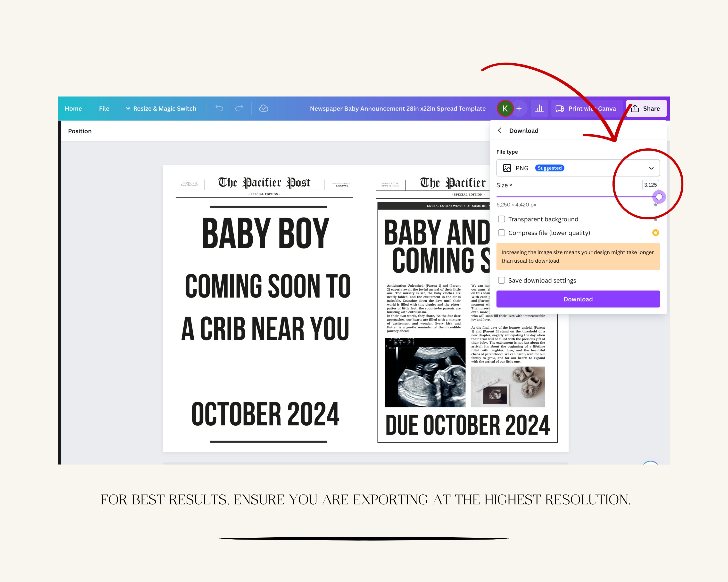Open the Position panel

tap(80, 131)
